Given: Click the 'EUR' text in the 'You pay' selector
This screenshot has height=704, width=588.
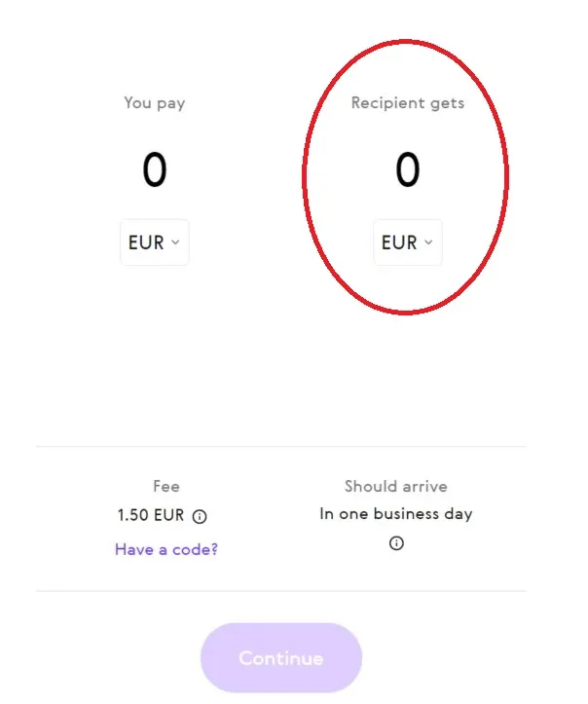Looking at the screenshot, I should pos(146,242).
